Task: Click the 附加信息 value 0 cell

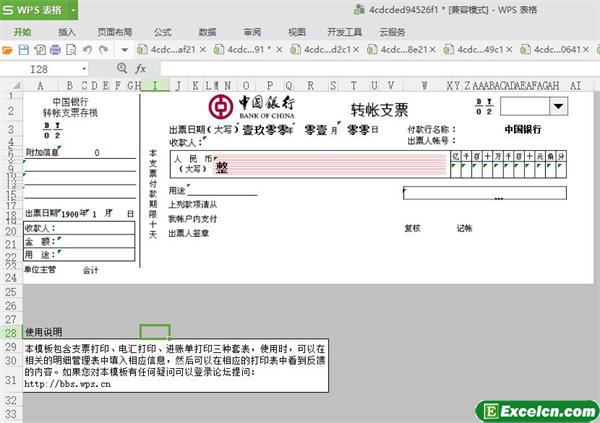Action: click(97, 153)
